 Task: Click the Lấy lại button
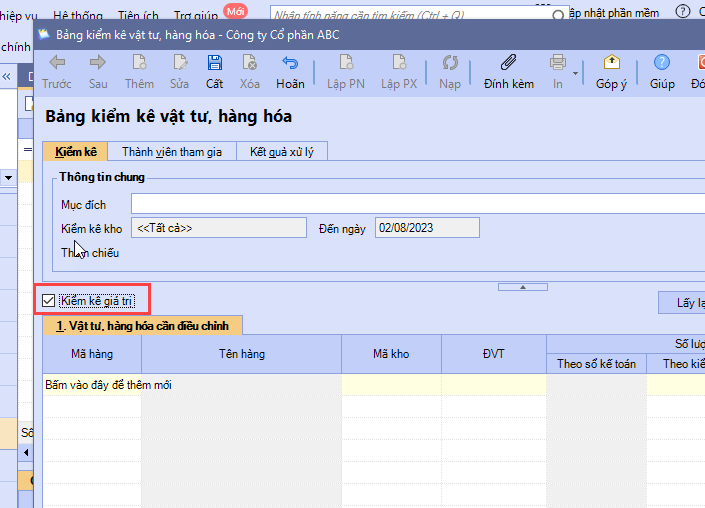coord(682,303)
